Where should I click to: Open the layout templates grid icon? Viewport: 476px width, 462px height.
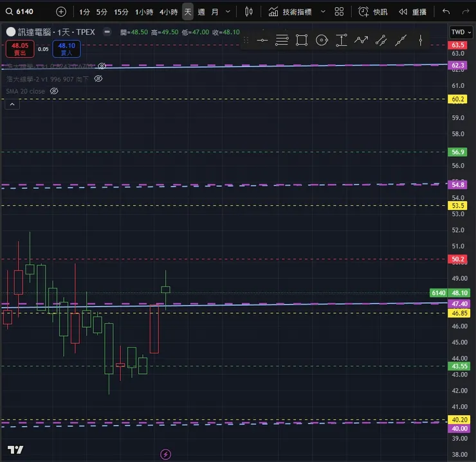pos(339,12)
